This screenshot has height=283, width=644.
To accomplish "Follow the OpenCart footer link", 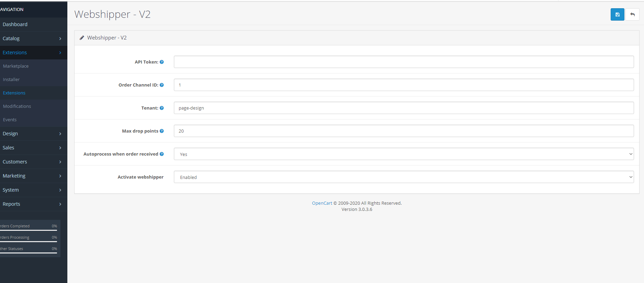I will tap(322, 203).
